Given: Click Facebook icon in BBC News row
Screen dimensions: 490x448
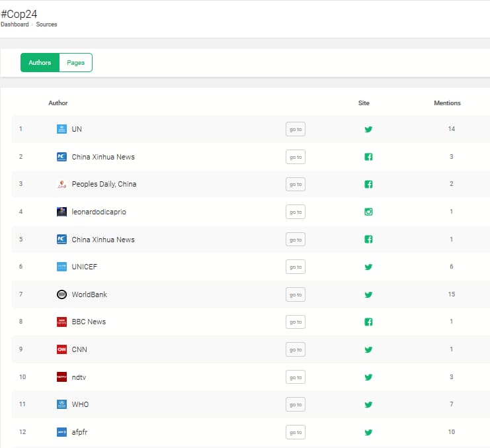Looking at the screenshot, I should point(368,322).
